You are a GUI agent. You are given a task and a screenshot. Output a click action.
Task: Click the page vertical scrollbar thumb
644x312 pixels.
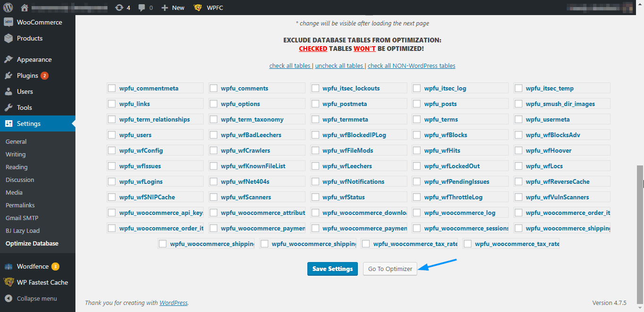point(640,234)
